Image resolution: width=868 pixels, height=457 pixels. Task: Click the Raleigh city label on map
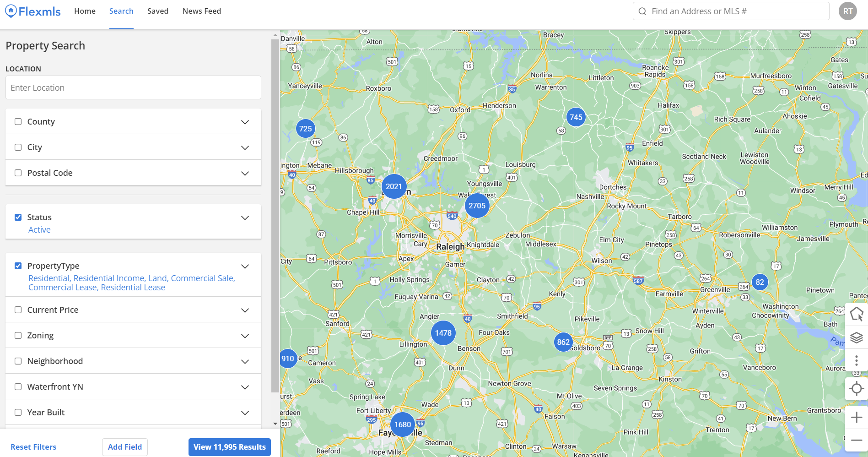pyautogui.click(x=450, y=247)
